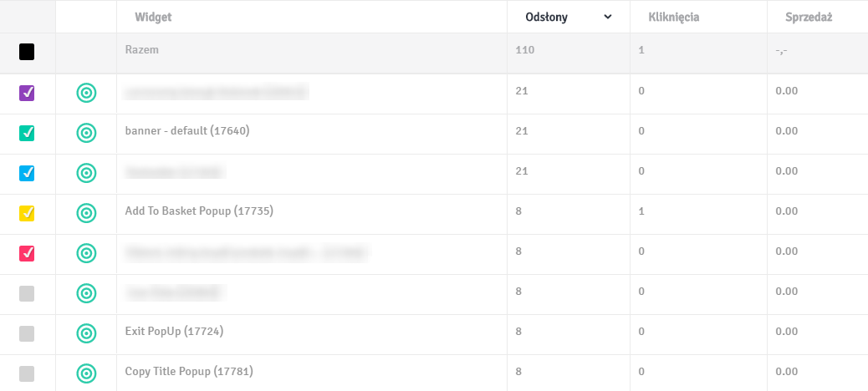Sort by Kliknięcia column header
This screenshot has height=391, width=868.
coord(674,18)
